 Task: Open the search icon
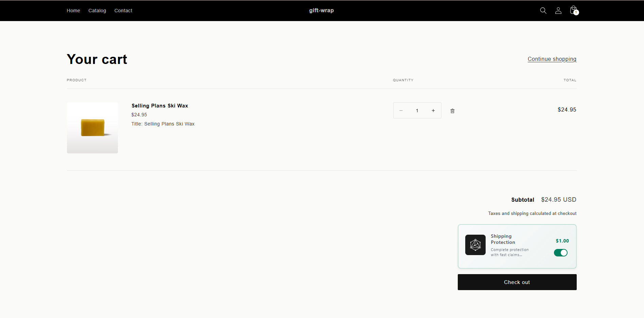click(x=543, y=11)
